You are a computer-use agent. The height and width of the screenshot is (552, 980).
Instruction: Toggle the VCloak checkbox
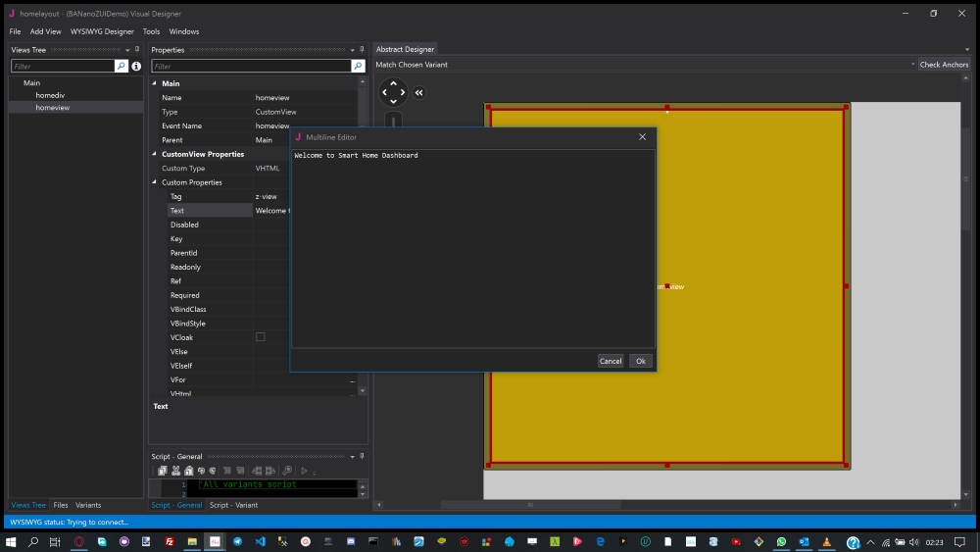261,337
